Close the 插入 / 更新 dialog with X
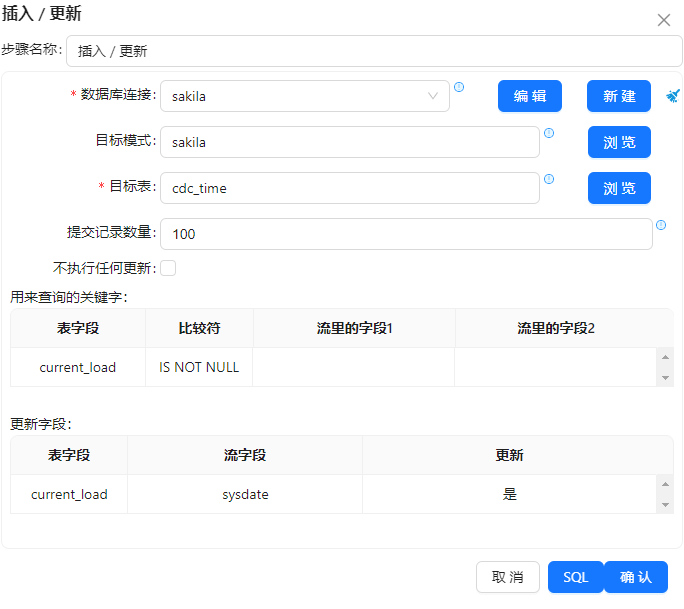Screen dimensions: 684x609 [x=663, y=20]
